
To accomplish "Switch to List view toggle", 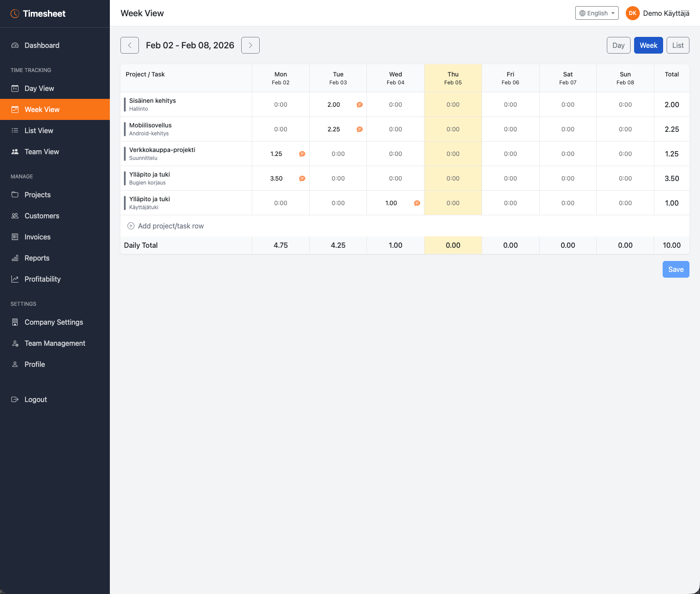I will pyautogui.click(x=678, y=45).
